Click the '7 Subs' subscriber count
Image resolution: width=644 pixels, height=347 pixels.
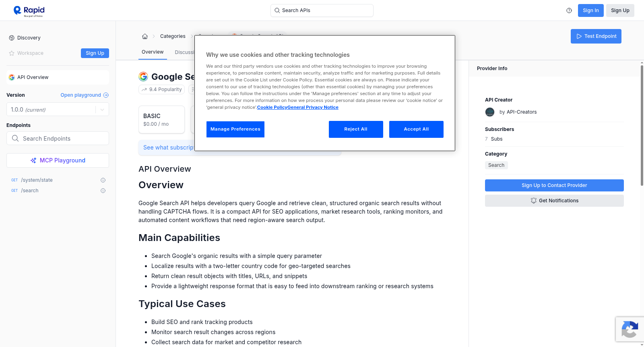pos(494,139)
